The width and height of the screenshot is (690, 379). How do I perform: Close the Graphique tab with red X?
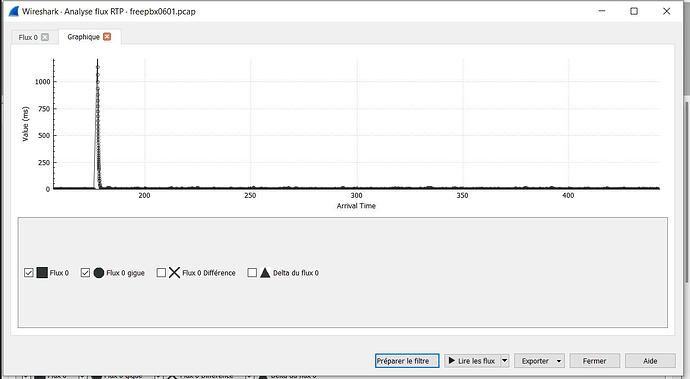click(x=107, y=37)
